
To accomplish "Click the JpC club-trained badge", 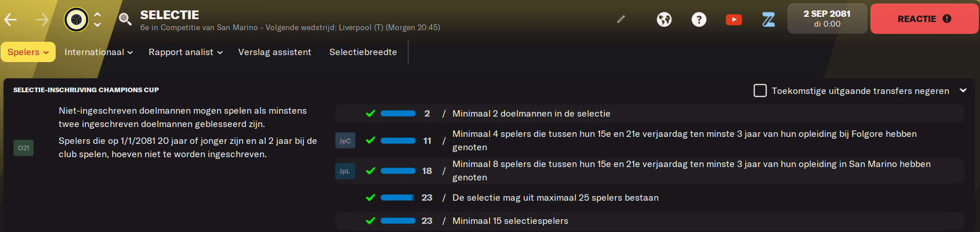I will (x=345, y=141).
